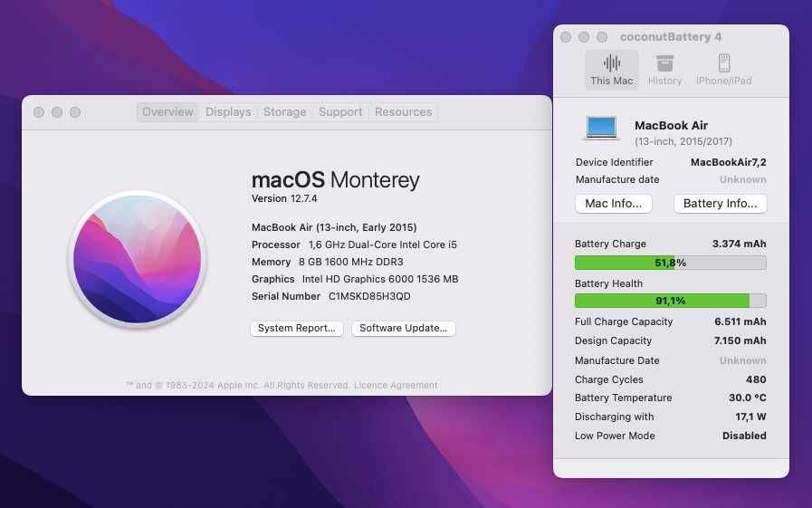
Task: Open the iPhone/iPad device icon
Action: pos(724,63)
